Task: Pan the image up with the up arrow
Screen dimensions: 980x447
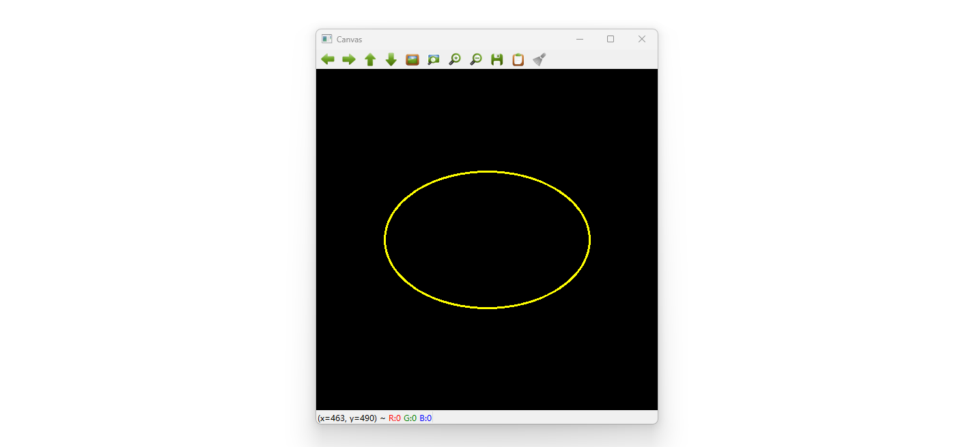Action: coord(370,59)
